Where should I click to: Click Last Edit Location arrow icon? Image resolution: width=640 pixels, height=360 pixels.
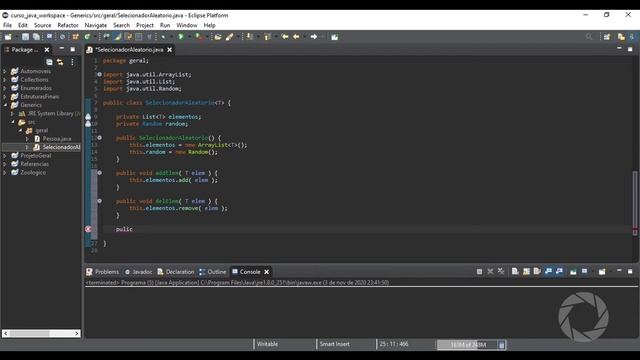coord(285,37)
